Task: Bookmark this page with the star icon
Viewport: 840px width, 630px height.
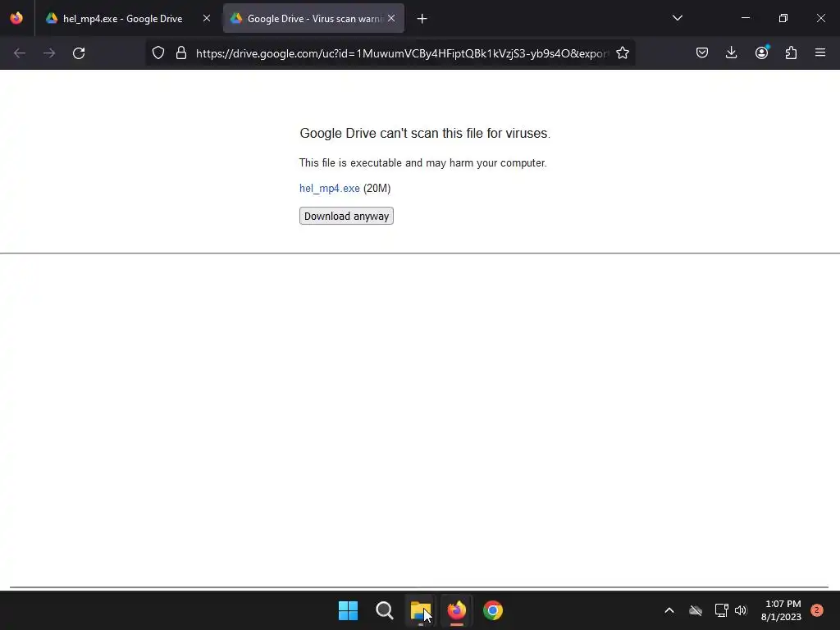Action: pos(623,53)
